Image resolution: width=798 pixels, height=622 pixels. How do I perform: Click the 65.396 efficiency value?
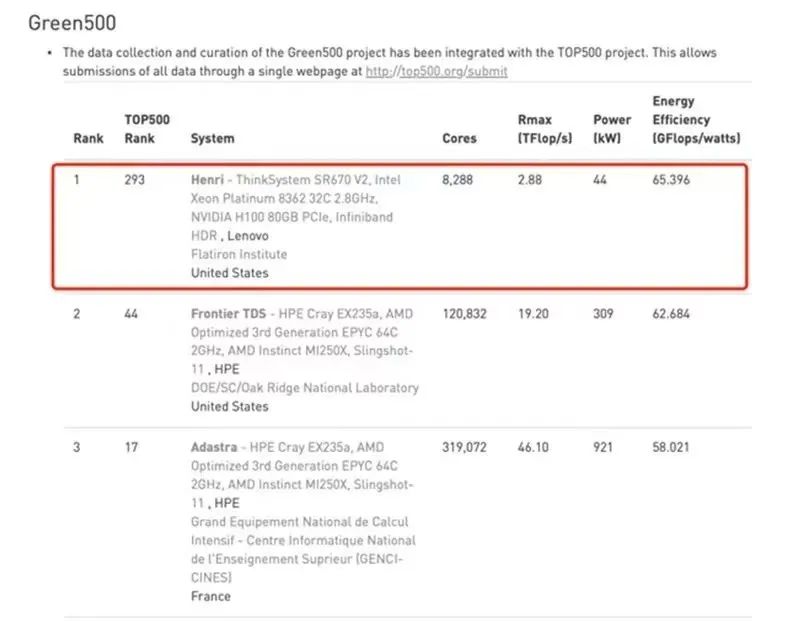pyautogui.click(x=671, y=180)
